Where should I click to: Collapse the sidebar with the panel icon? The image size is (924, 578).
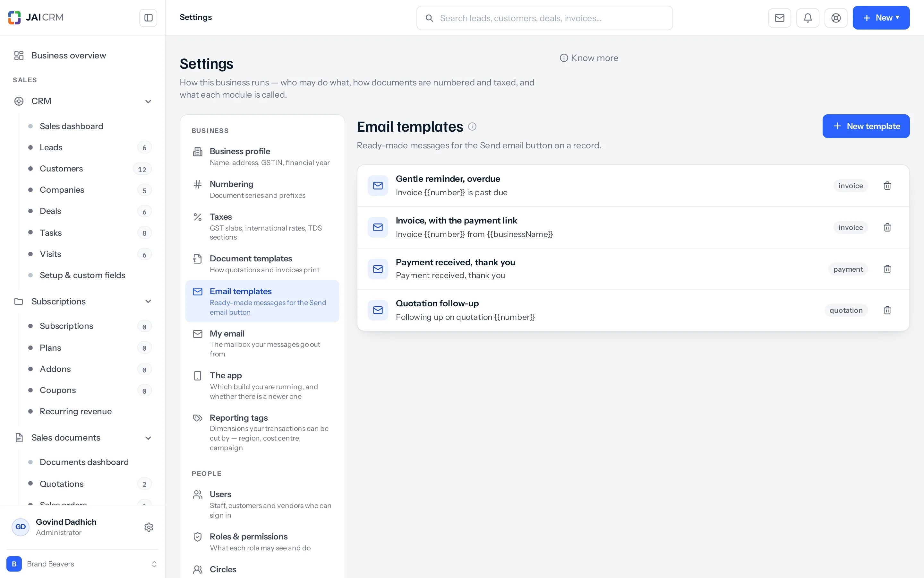(x=148, y=18)
